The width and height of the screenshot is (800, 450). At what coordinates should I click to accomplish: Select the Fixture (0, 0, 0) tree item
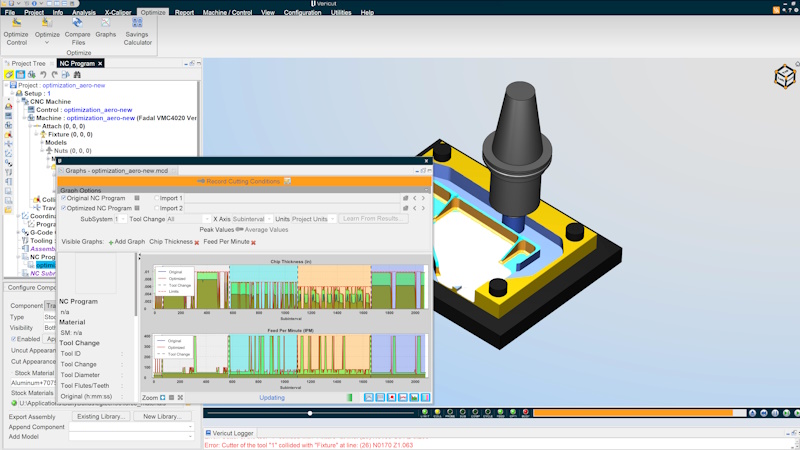pyautogui.click(x=70, y=134)
